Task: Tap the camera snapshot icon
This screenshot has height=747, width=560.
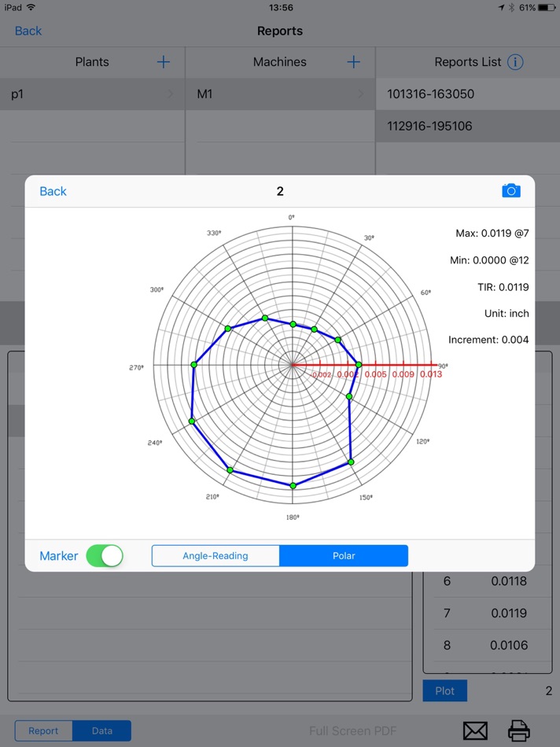Action: click(x=511, y=190)
